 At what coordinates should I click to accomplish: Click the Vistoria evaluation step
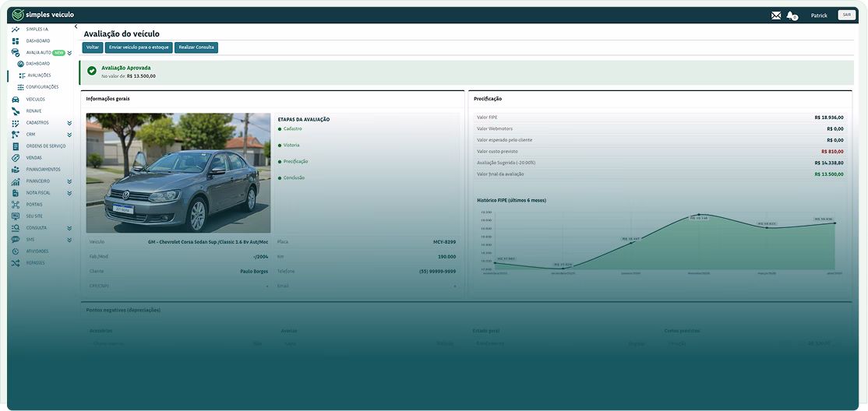(x=291, y=145)
